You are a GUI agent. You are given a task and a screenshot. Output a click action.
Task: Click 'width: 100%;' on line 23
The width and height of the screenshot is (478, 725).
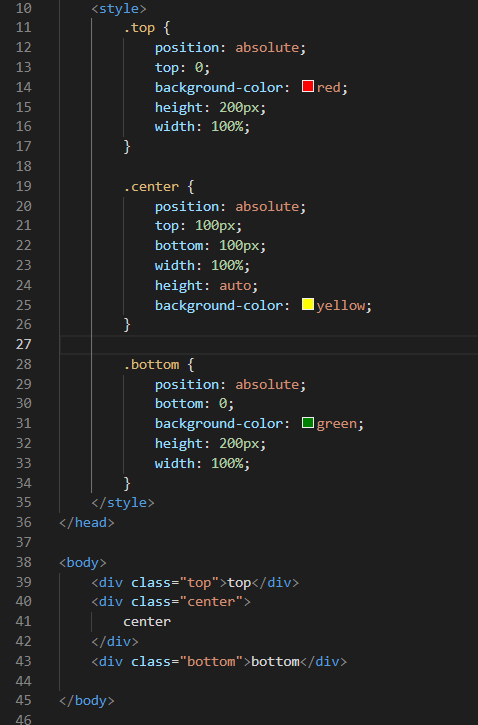202,266
